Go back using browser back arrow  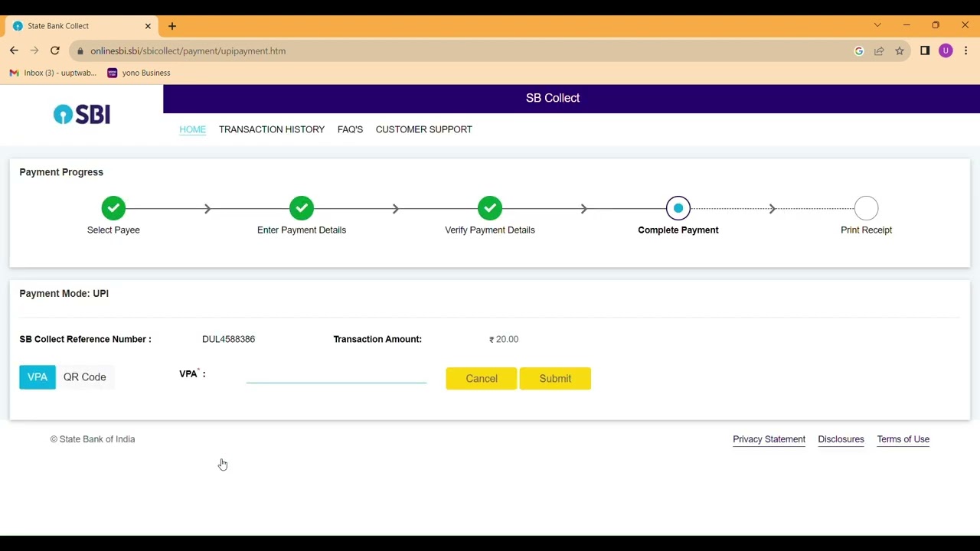pos(14,51)
